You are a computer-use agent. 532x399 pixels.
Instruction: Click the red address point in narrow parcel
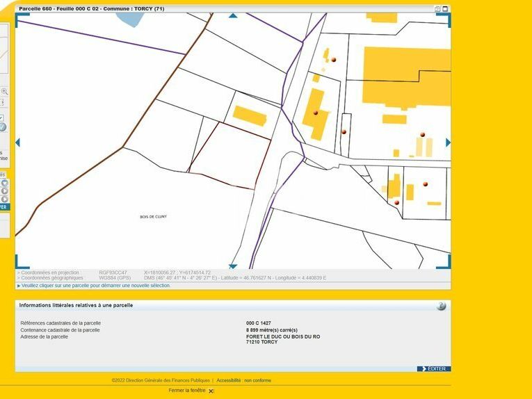pyautogui.click(x=344, y=132)
